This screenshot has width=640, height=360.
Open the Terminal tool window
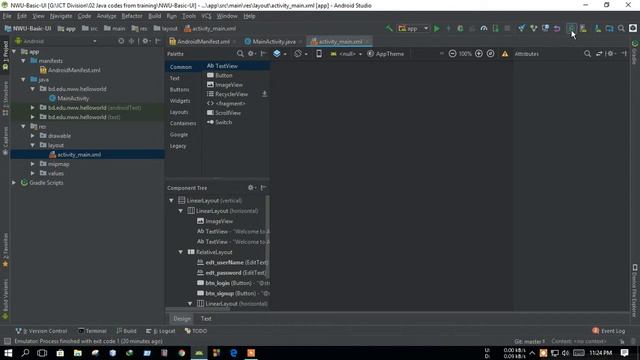coord(93,331)
